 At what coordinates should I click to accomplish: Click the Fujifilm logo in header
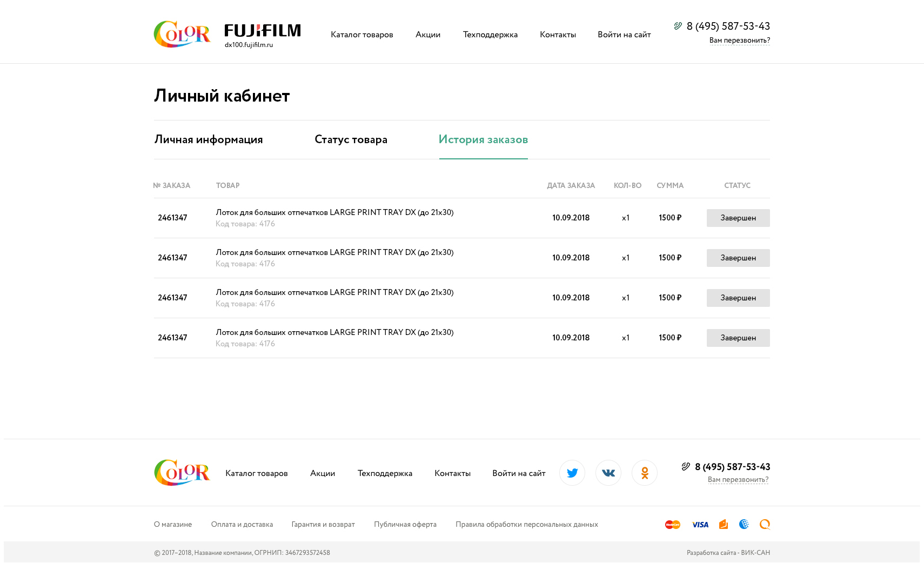[263, 31]
